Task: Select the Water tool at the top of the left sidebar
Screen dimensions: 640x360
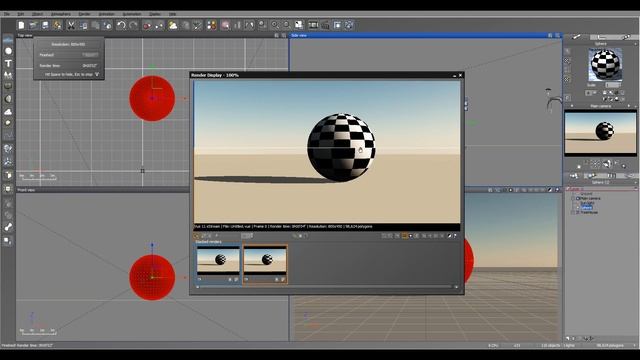Action: coord(8,40)
